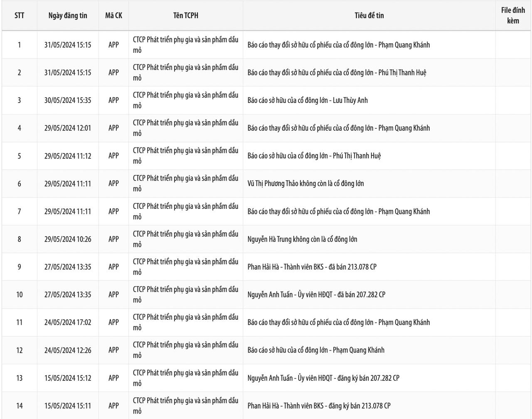Open row 5 ownership report, Phú Thị Thanh Huệ
532x419 pixels.
point(314,156)
